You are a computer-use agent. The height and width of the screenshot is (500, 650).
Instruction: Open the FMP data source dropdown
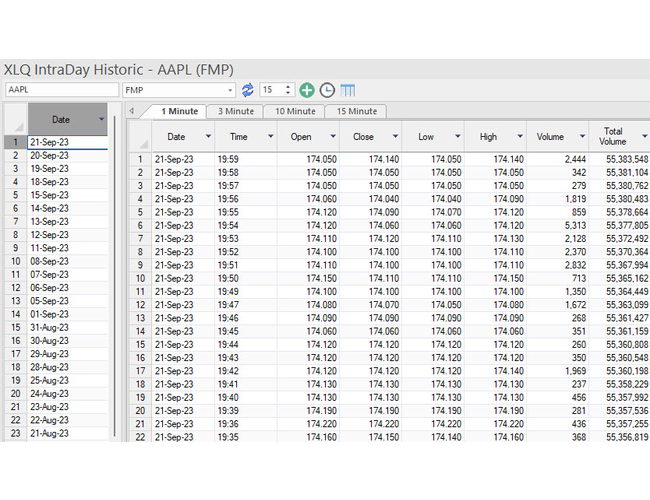point(230,90)
